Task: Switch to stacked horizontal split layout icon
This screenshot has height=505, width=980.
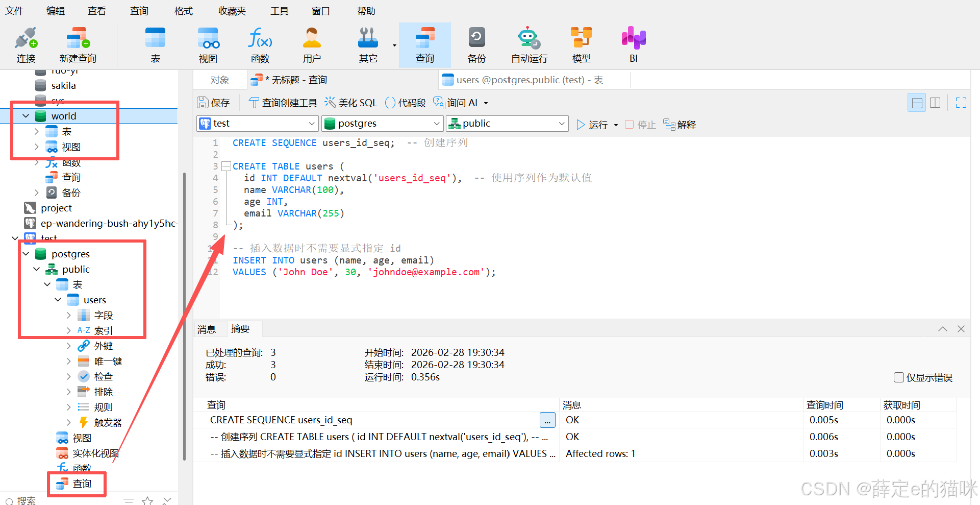Action: (x=917, y=103)
